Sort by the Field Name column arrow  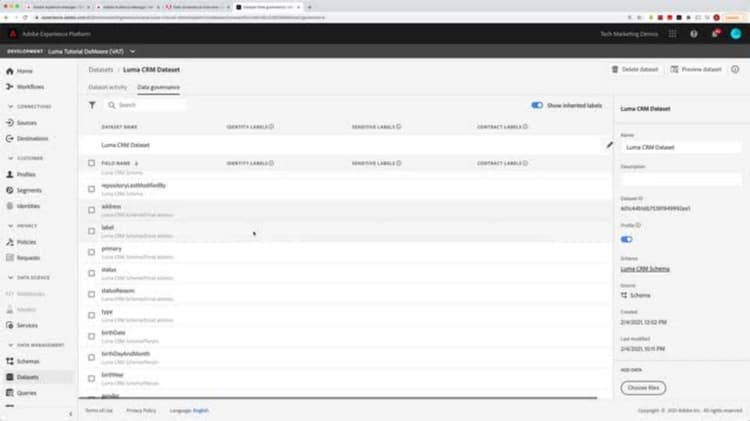tap(136, 164)
